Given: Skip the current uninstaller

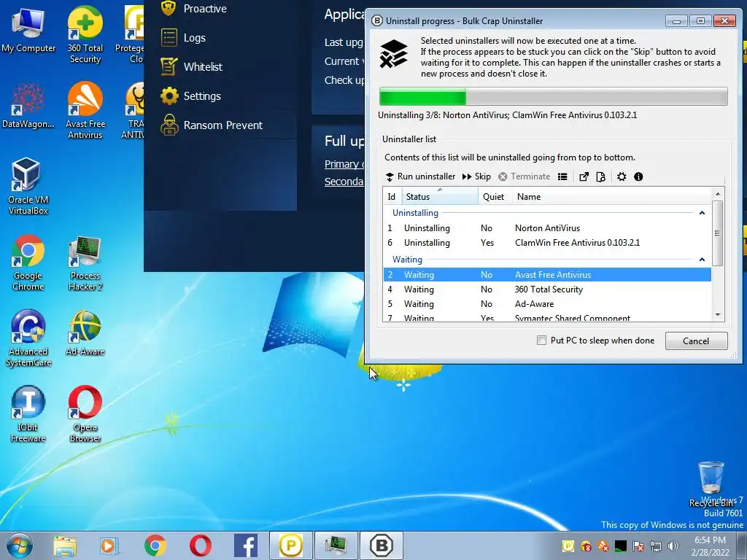Looking at the screenshot, I should click(x=476, y=176).
